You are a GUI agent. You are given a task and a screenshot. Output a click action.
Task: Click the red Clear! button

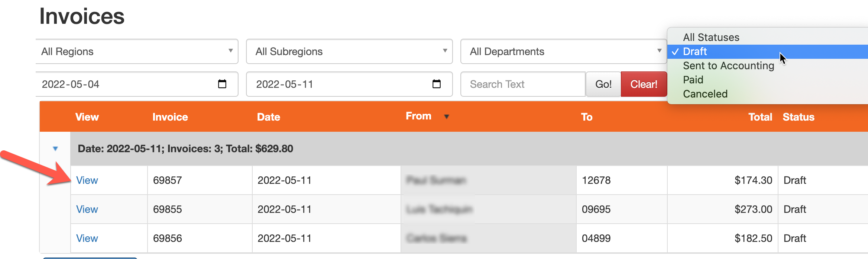(x=644, y=84)
